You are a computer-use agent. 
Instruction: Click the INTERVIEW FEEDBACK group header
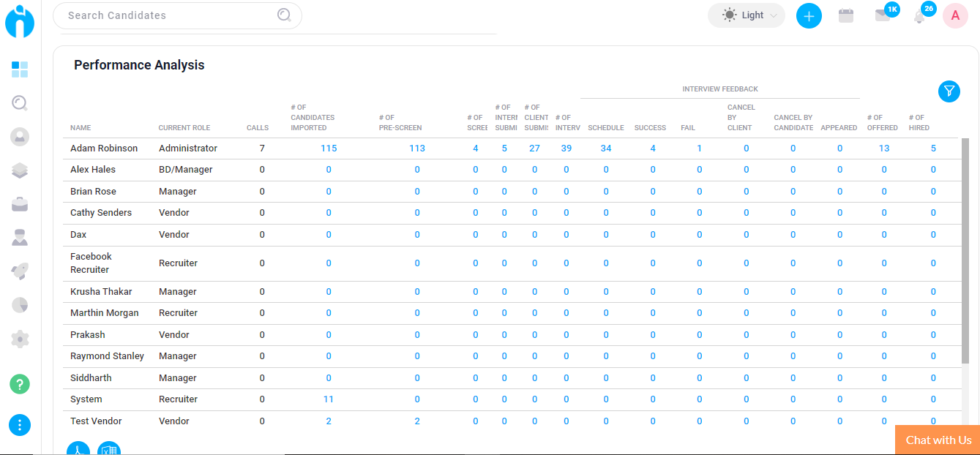tap(720, 89)
